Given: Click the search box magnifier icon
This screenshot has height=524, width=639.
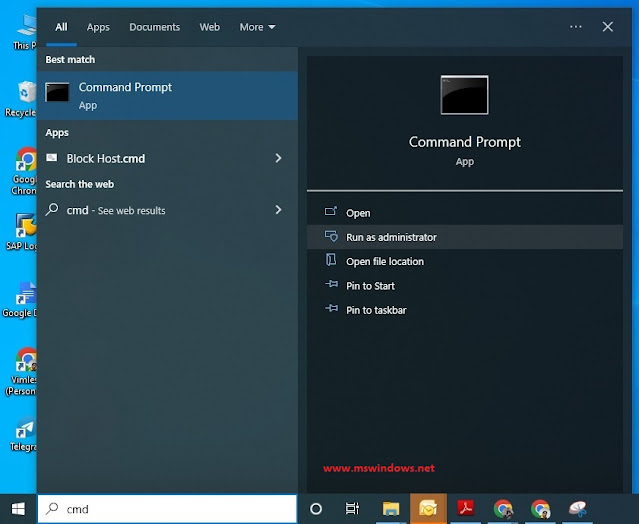Looking at the screenshot, I should [x=52, y=508].
